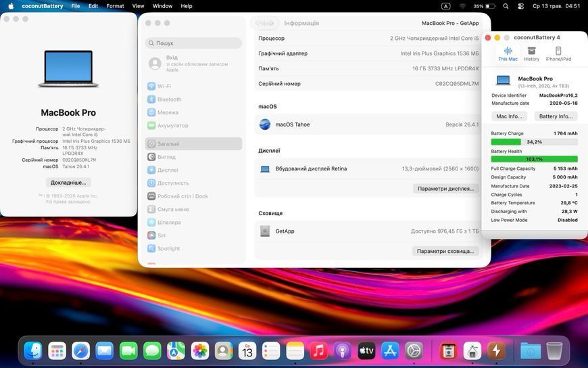Open the coconutBattery app menu
Image resolution: width=588 pixels, height=368 pixels.
[43, 6]
